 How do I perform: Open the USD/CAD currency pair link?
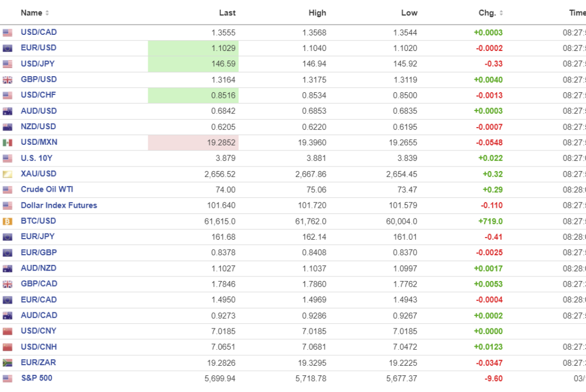[x=39, y=33]
